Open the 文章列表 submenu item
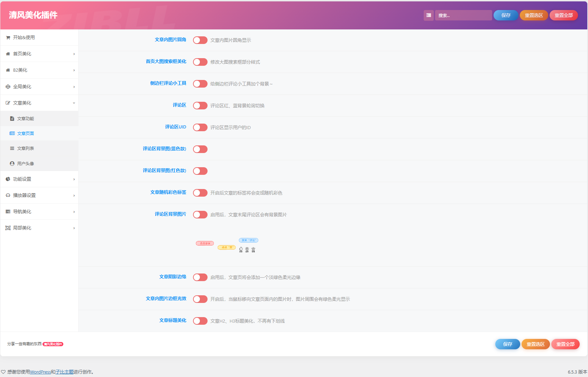 click(x=26, y=149)
